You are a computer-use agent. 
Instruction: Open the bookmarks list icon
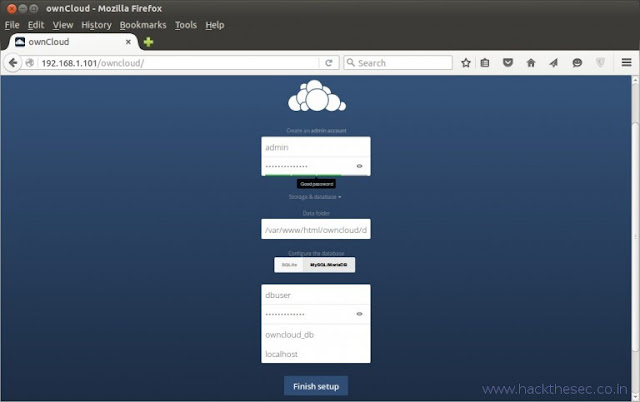tap(484, 63)
